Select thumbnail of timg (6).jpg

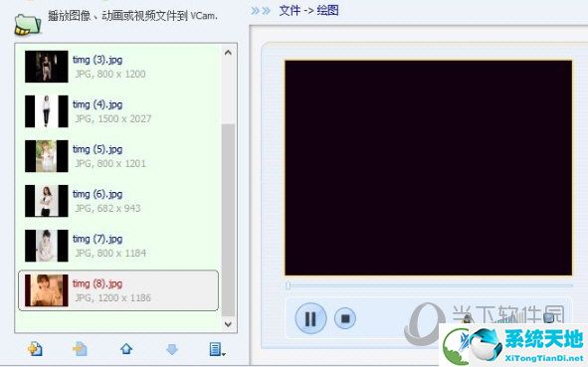(x=47, y=201)
